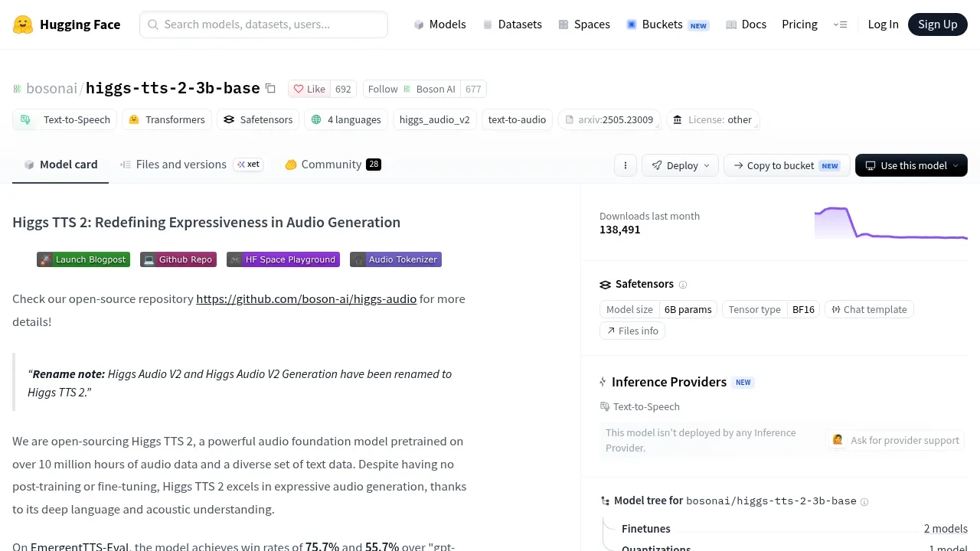Click the Model size 6B params badge
The height and width of the screenshot is (551, 980).
[659, 309]
